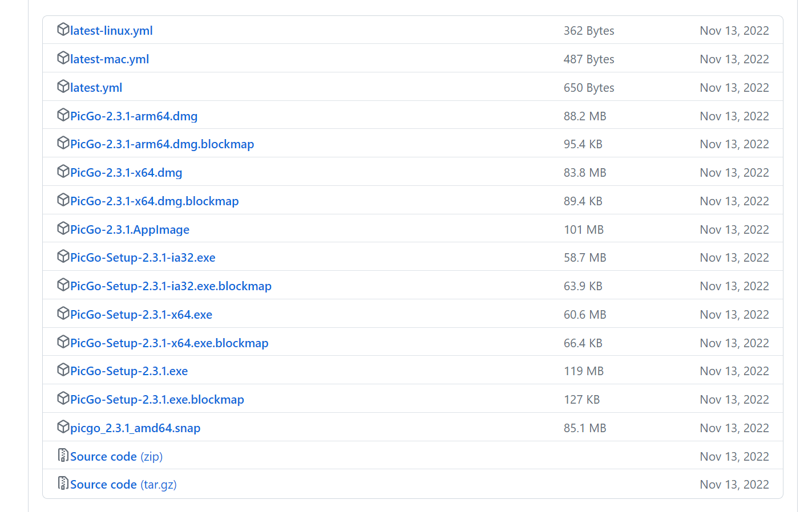
Task: Open PicGo-Setup-2.3.1-ia32.exe.blockmap link
Action: [171, 286]
